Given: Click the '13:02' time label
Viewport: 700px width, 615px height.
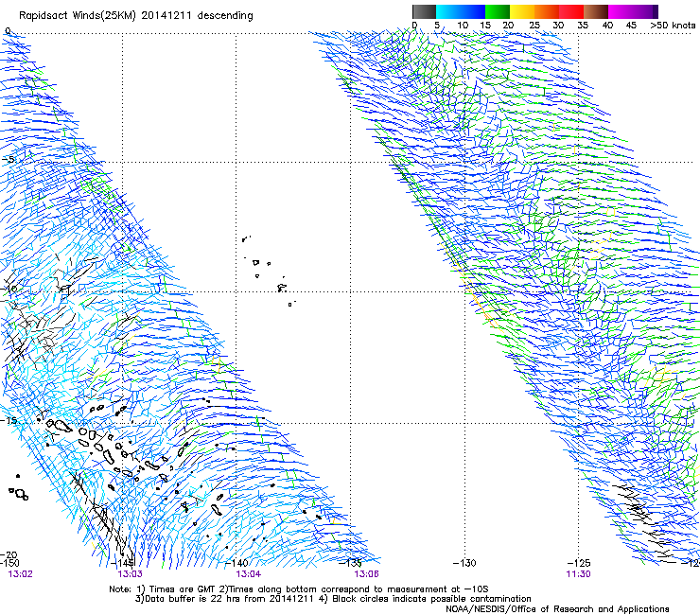Looking at the screenshot, I should 20,574.
